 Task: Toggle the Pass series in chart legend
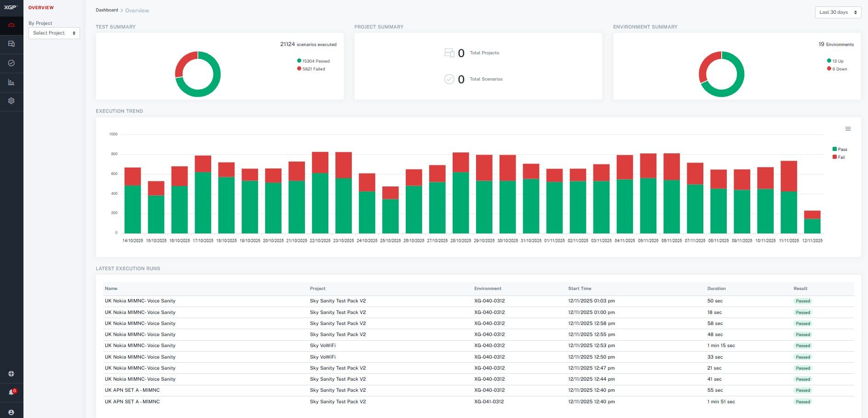(839, 149)
